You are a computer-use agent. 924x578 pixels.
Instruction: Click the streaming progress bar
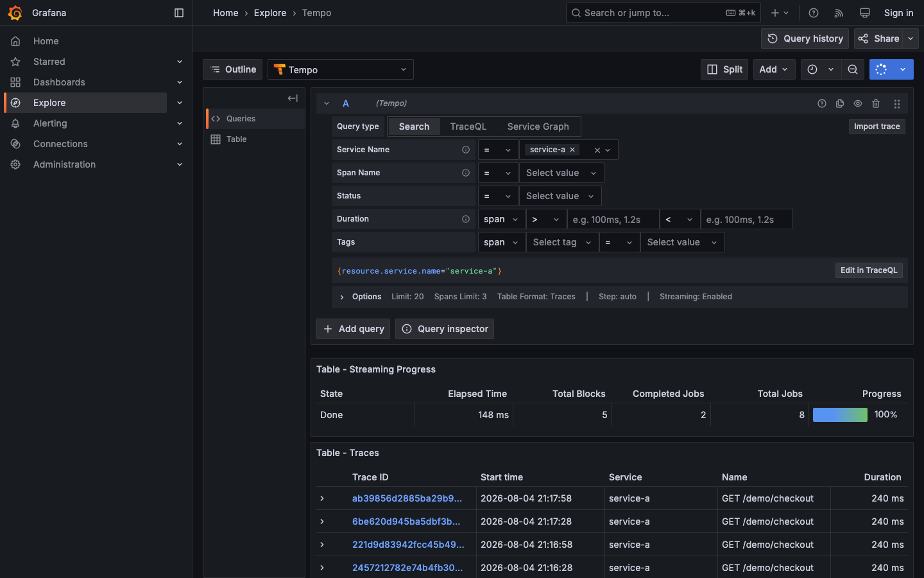pos(840,415)
